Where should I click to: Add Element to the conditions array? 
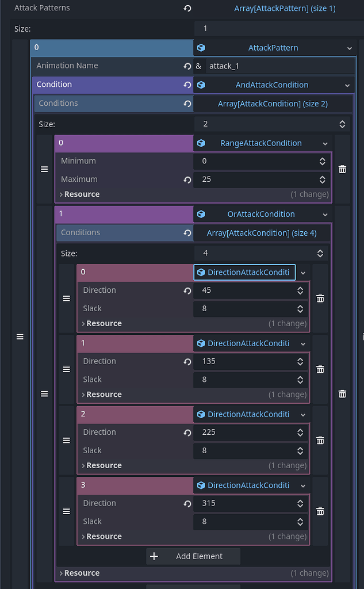(193, 556)
